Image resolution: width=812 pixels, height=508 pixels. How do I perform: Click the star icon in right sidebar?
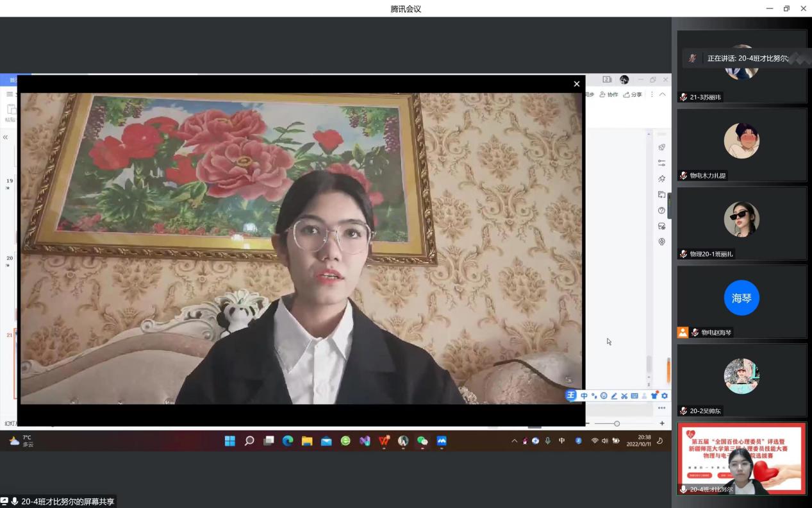point(661,179)
